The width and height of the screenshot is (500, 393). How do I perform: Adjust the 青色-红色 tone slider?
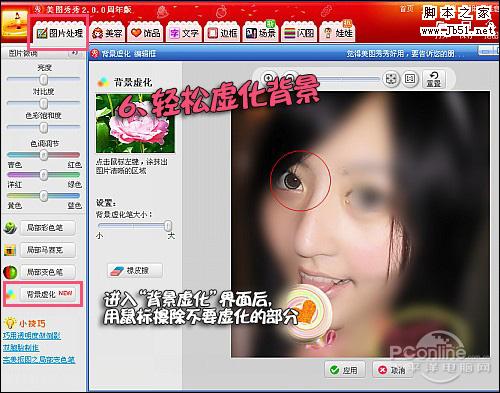point(44,155)
